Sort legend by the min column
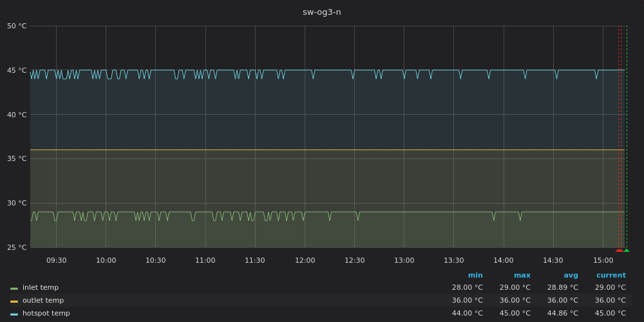Image resolution: width=644 pixels, height=322 pixels. tap(475, 276)
